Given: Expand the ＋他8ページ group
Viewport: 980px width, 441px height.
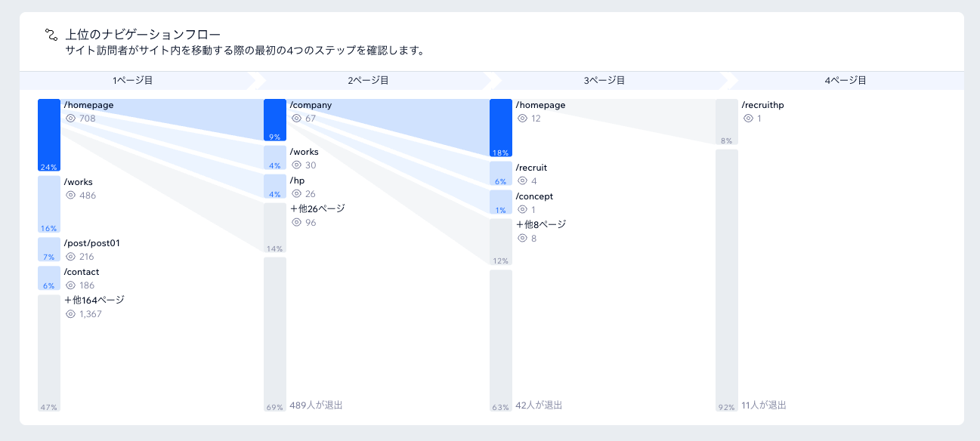Looking at the screenshot, I should [541, 225].
